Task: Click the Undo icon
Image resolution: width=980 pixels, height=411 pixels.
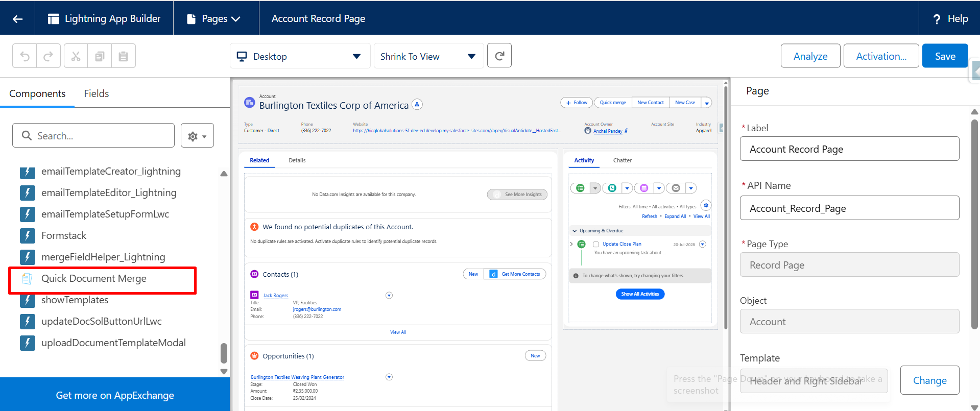Action: tap(25, 56)
